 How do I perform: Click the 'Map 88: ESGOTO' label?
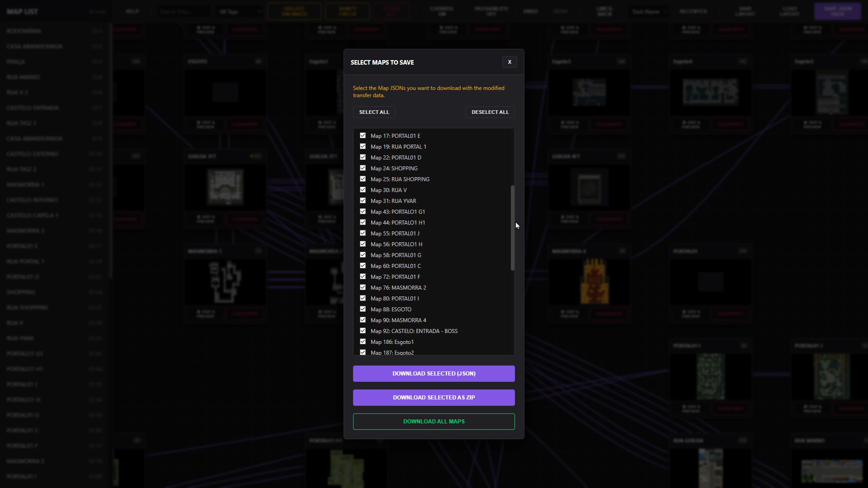[x=391, y=310]
